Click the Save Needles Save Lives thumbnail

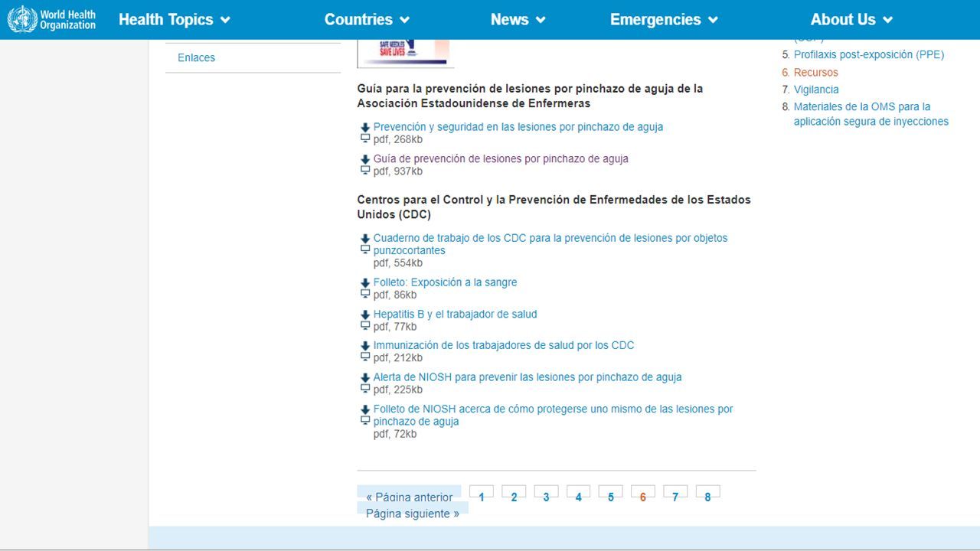point(406,54)
